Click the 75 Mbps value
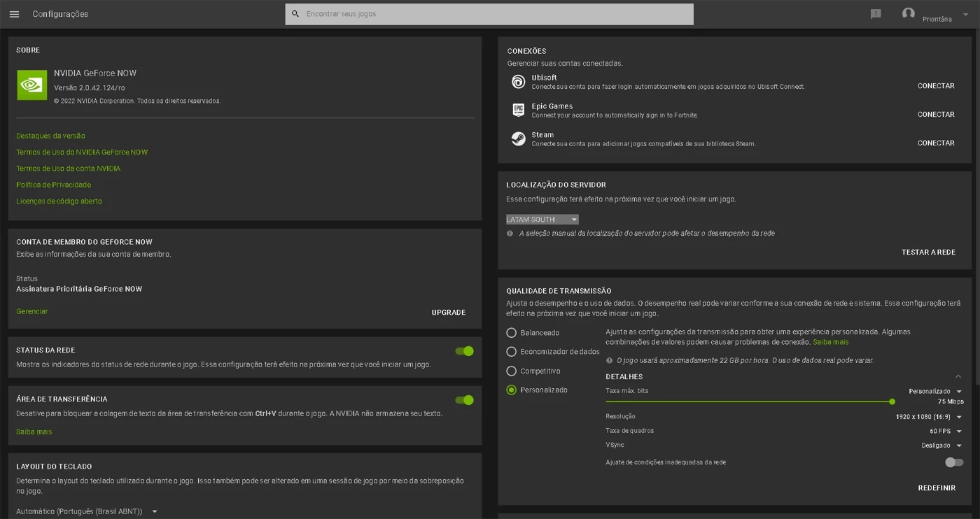The width and height of the screenshot is (980, 519). pyautogui.click(x=951, y=402)
